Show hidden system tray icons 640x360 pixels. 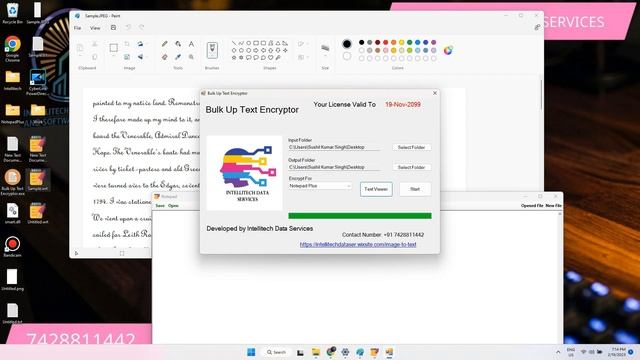558,352
